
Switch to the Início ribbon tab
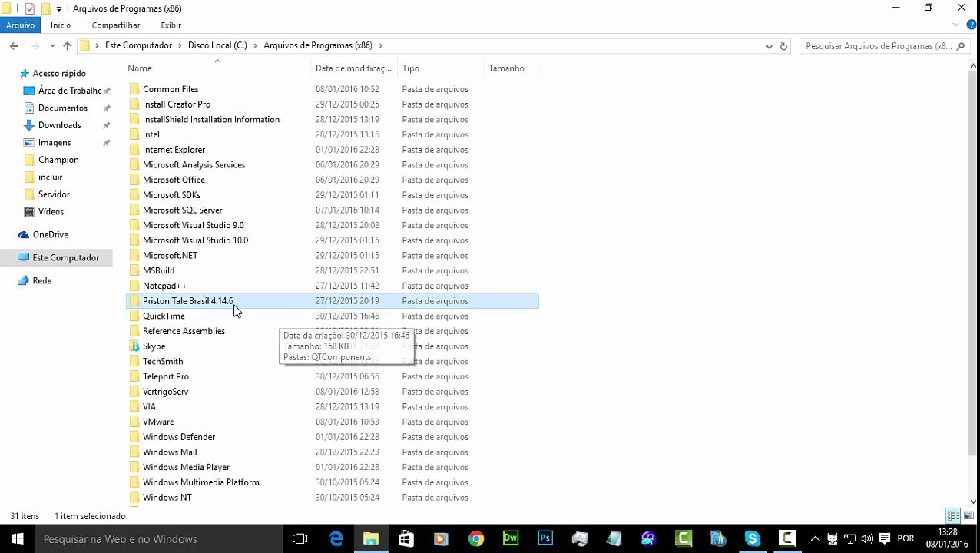click(x=61, y=25)
